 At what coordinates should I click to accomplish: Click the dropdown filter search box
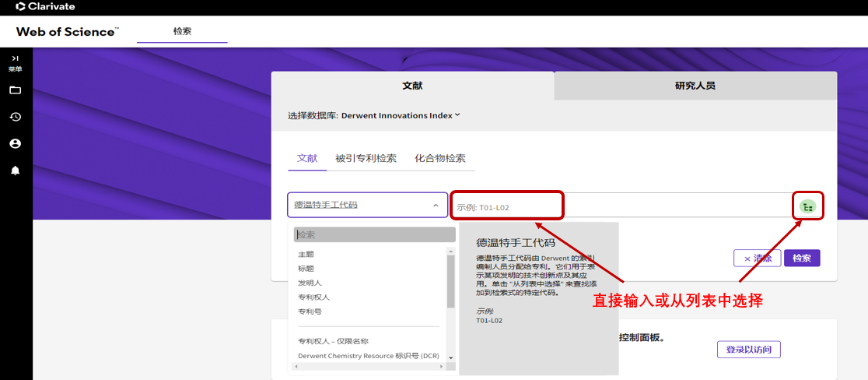pos(374,234)
